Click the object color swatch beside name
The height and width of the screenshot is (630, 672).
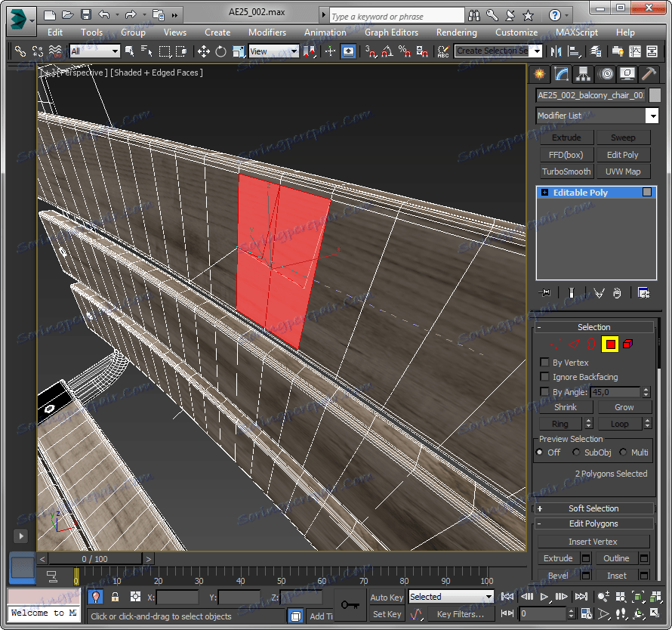click(x=655, y=95)
